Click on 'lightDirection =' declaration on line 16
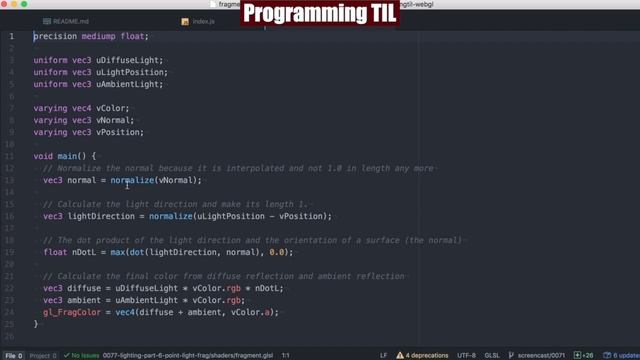 click(106, 216)
